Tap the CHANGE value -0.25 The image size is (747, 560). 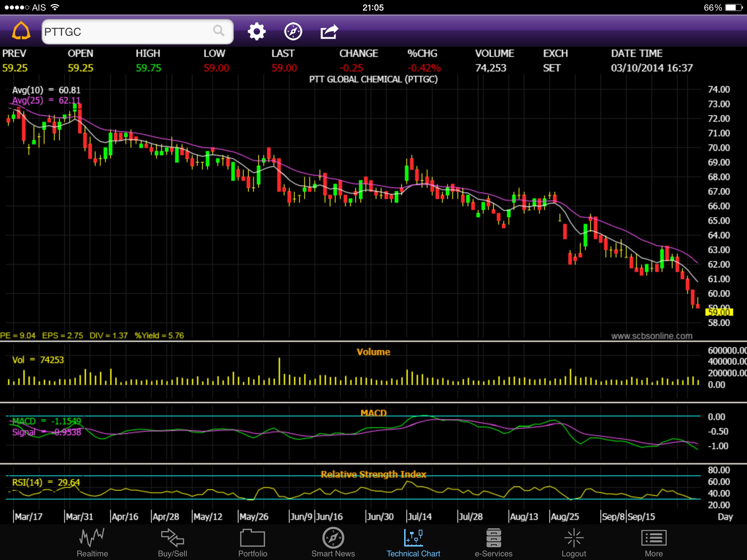tap(351, 68)
